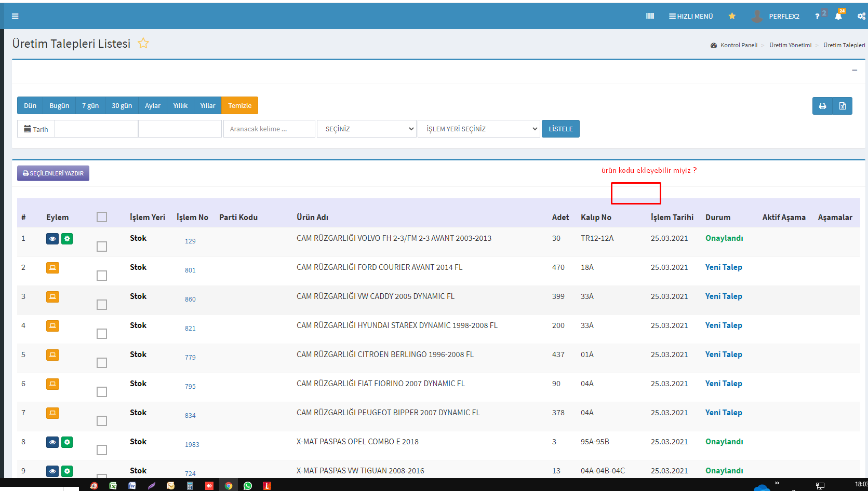Screen dimensions: 868x491
Task: Click the SEÇİLENLERİ YAZDIR button
Action: [x=53, y=173]
